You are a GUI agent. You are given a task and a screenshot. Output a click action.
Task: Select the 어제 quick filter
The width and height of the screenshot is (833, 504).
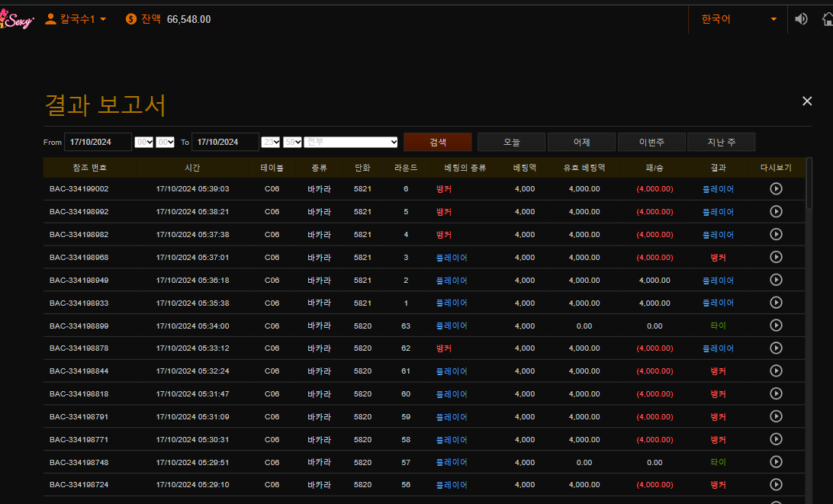coord(582,142)
